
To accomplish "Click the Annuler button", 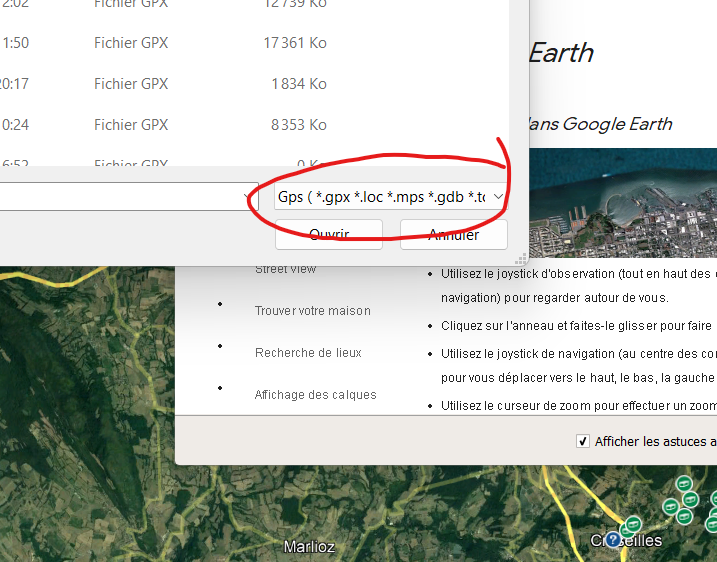I will pos(454,235).
